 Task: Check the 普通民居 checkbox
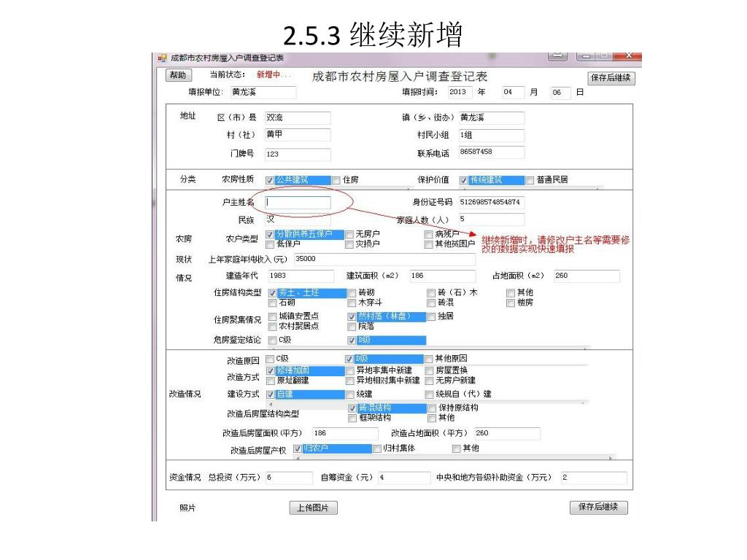[530, 180]
